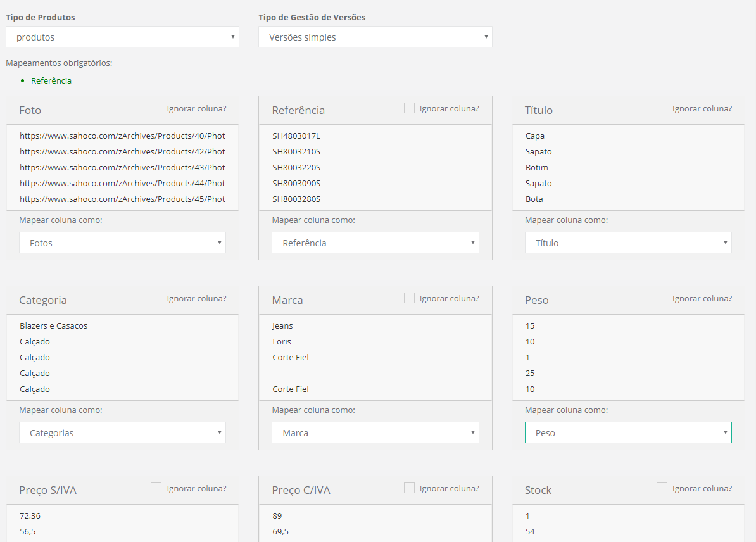Open the Categorias mapping dropdown
756x542 pixels.
(122, 432)
